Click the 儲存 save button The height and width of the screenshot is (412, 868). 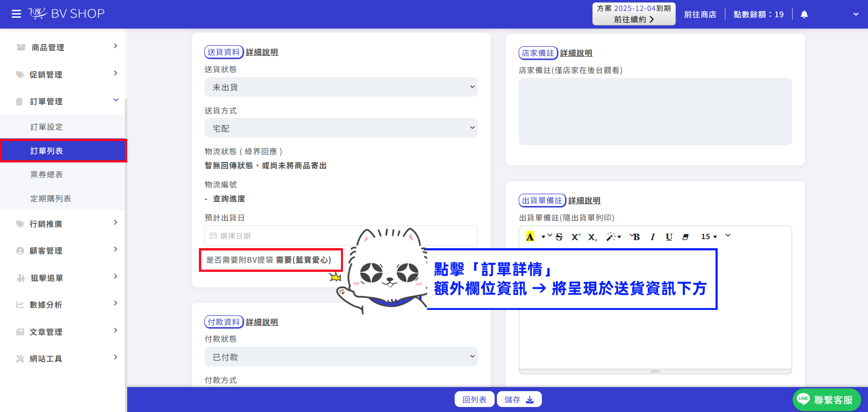click(519, 399)
